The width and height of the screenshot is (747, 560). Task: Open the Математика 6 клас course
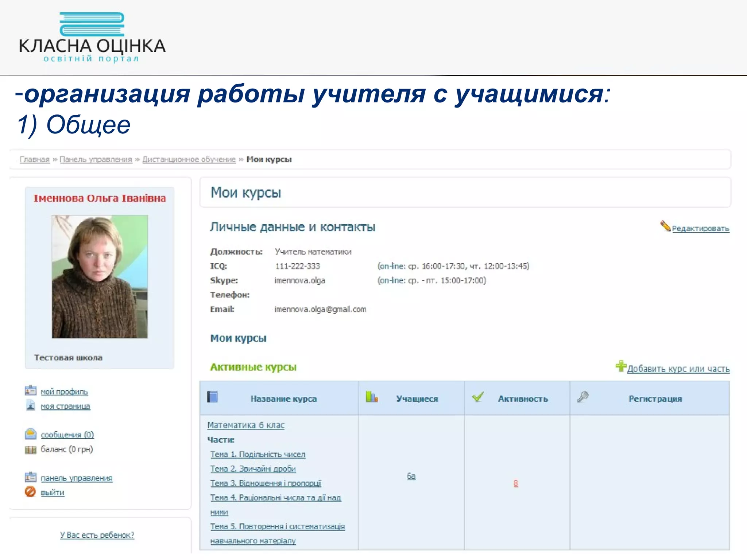pos(246,425)
